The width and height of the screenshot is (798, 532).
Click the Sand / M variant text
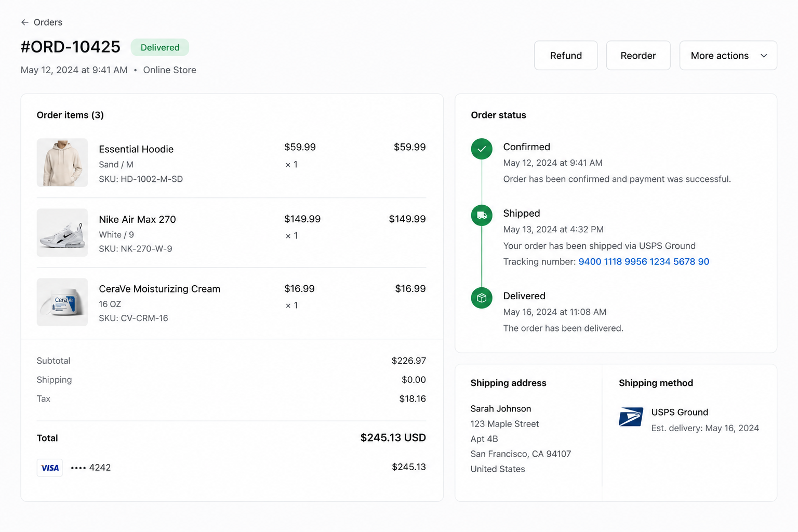click(116, 165)
